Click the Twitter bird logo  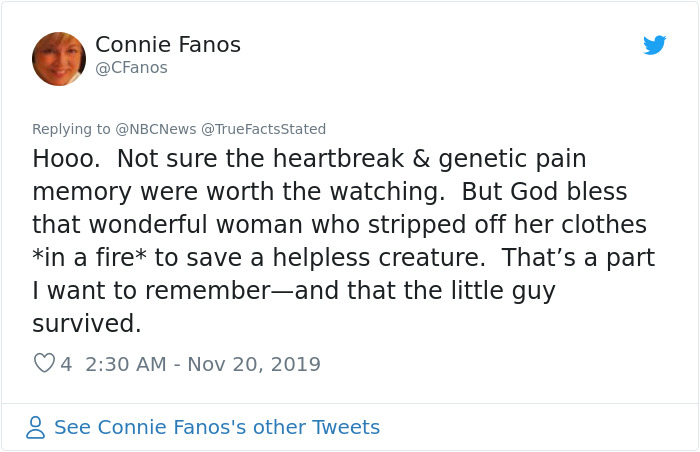pos(654,45)
